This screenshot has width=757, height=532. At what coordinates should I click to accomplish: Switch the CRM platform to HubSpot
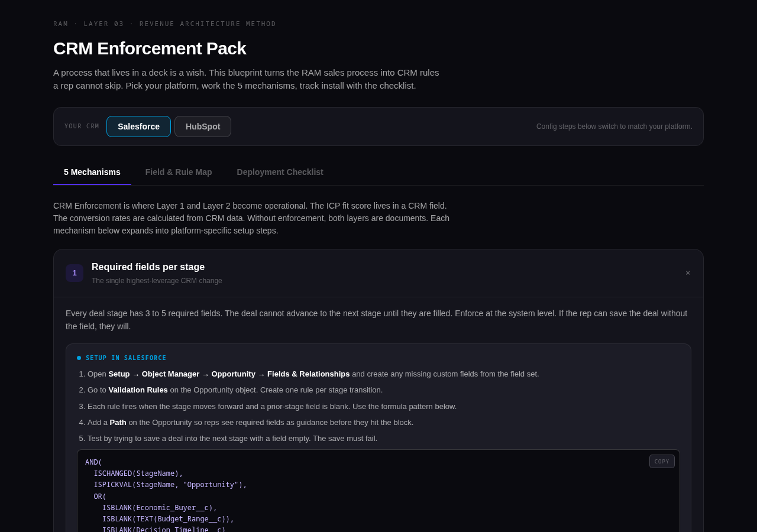203,126
